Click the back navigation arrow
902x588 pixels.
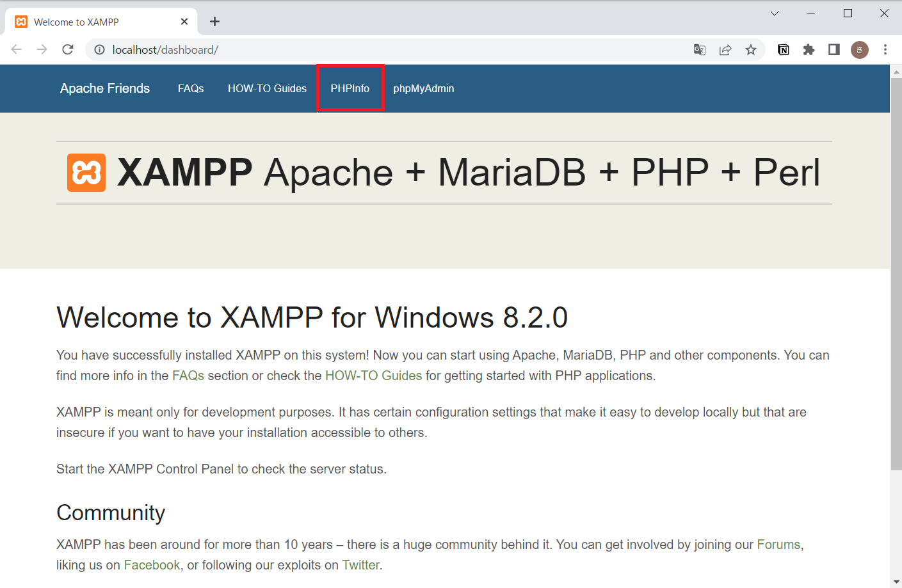click(16, 49)
